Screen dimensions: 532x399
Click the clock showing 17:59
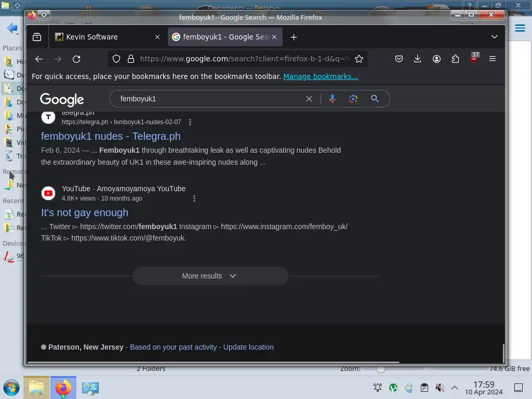pos(484,388)
